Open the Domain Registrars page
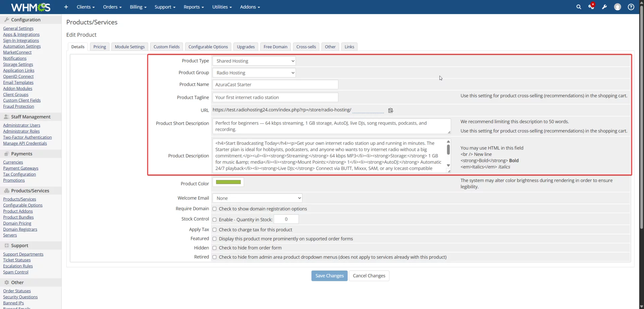 pos(20,229)
